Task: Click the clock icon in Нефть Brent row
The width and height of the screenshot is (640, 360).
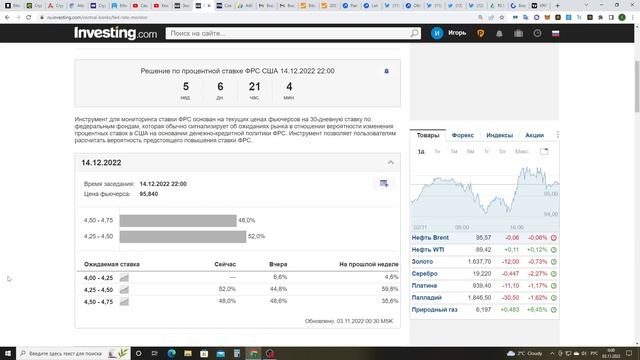Action: 553,238
